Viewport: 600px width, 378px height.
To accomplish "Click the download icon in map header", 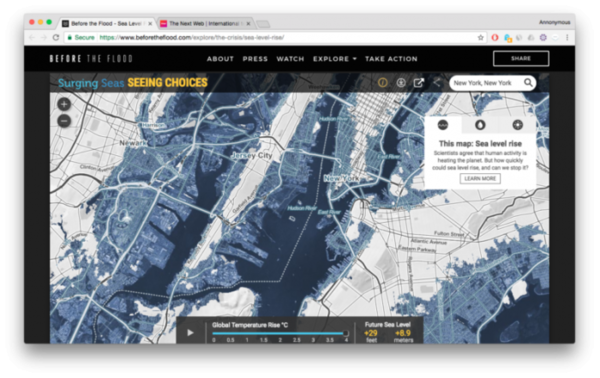I will tap(401, 83).
